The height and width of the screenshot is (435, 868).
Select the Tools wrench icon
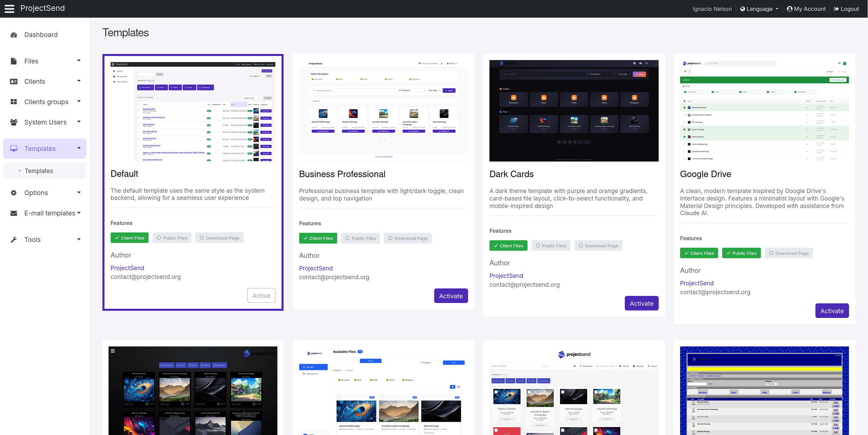click(x=14, y=240)
